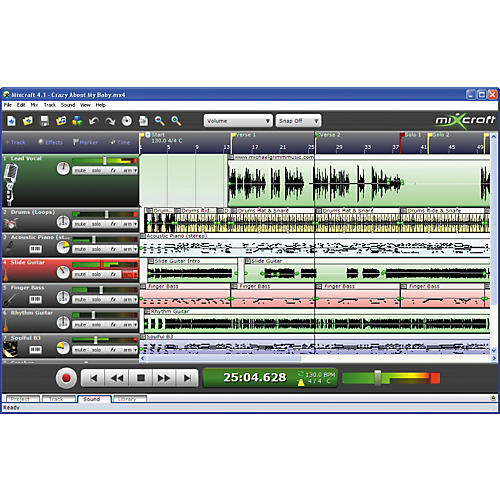
Task: Click the Acoustic Piano pan knob
Action: [x=63, y=247]
